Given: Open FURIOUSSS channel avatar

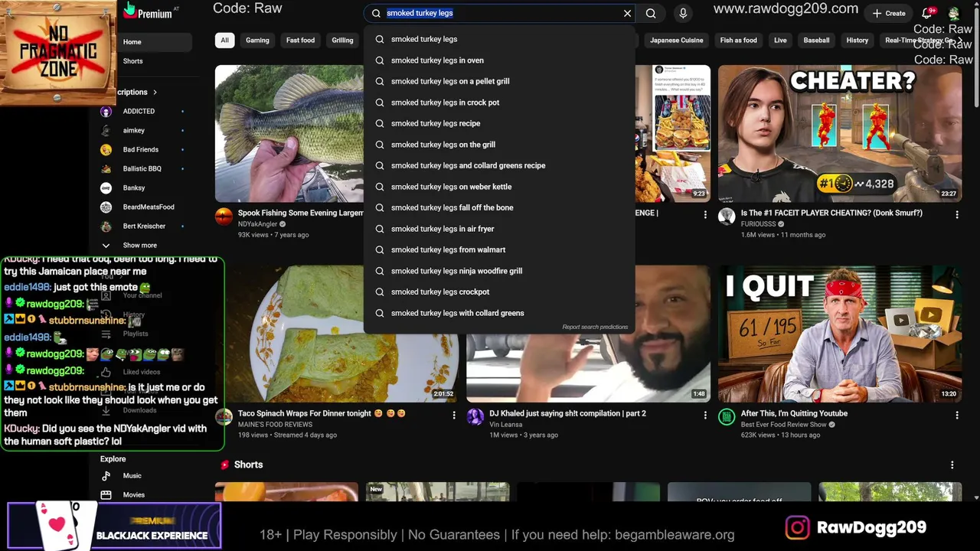Looking at the screenshot, I should (727, 217).
